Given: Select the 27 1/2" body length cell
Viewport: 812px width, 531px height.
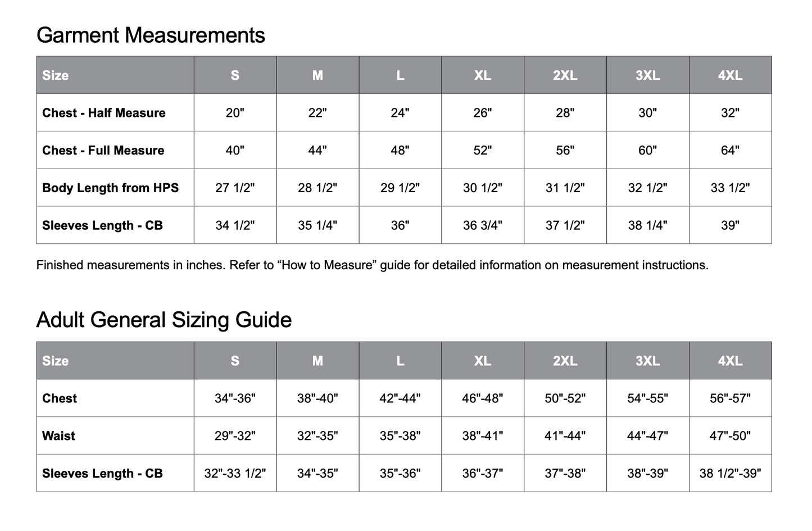Looking at the screenshot, I should pyautogui.click(x=235, y=188).
